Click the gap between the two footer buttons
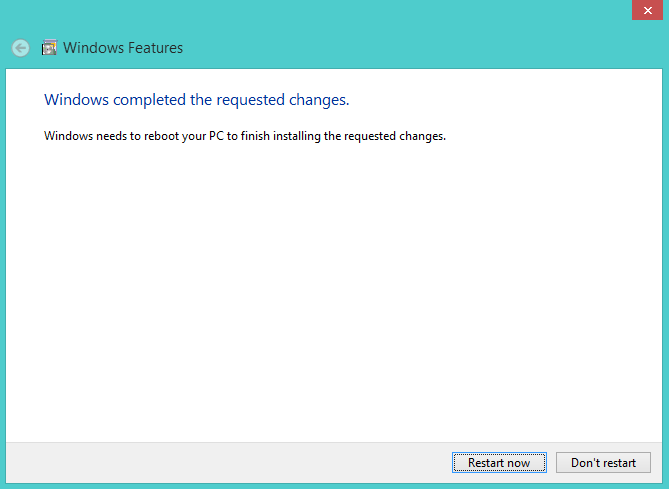Image resolution: width=669 pixels, height=489 pixels. [x=551, y=462]
